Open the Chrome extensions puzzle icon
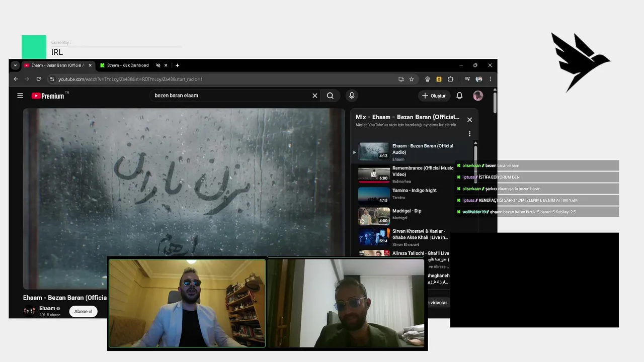 click(x=450, y=79)
